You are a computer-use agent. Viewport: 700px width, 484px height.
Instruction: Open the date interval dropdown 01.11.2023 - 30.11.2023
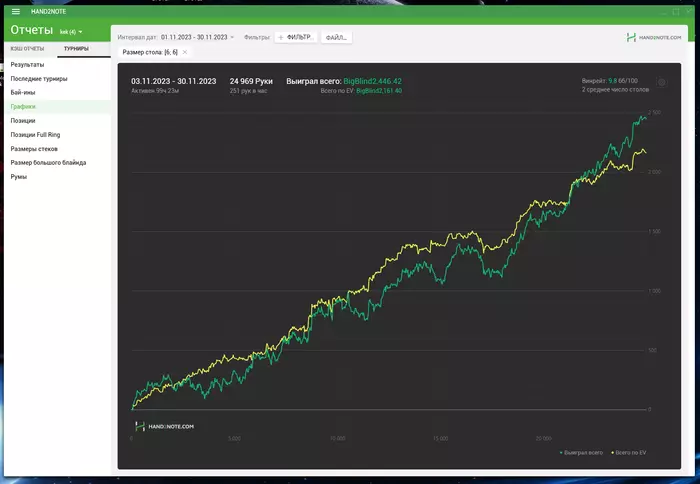pyautogui.click(x=197, y=37)
